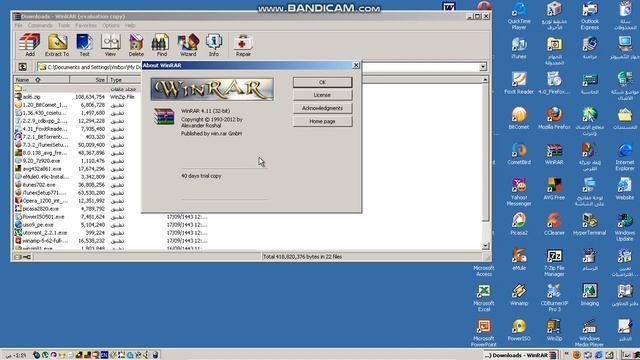Click the Delete toolbar icon
The image size is (640, 360).
pyautogui.click(x=136, y=45)
